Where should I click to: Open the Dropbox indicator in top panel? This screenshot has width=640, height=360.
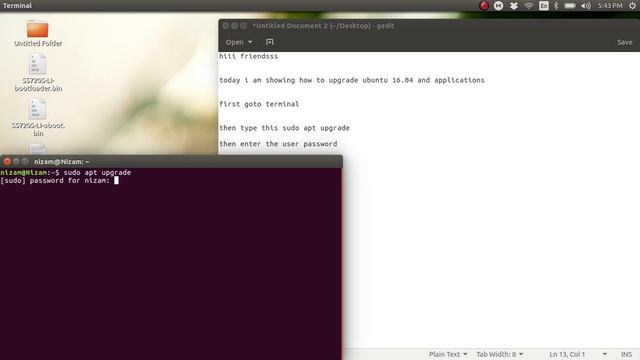[513, 6]
